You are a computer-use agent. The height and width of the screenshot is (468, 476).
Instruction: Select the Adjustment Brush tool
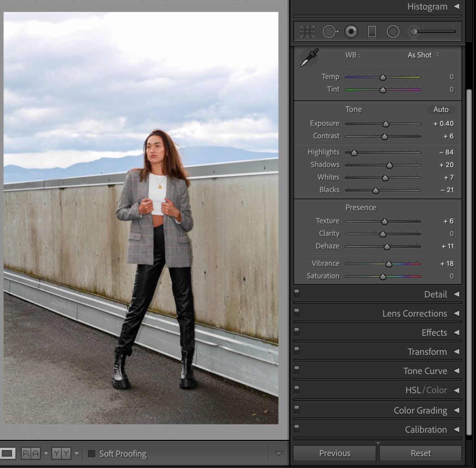[x=413, y=31]
